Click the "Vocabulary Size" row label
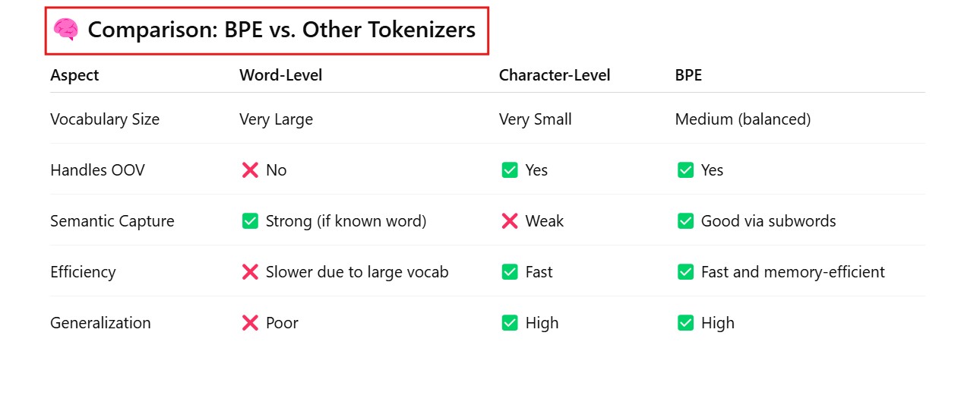Image resolution: width=980 pixels, height=399 pixels. (x=105, y=119)
